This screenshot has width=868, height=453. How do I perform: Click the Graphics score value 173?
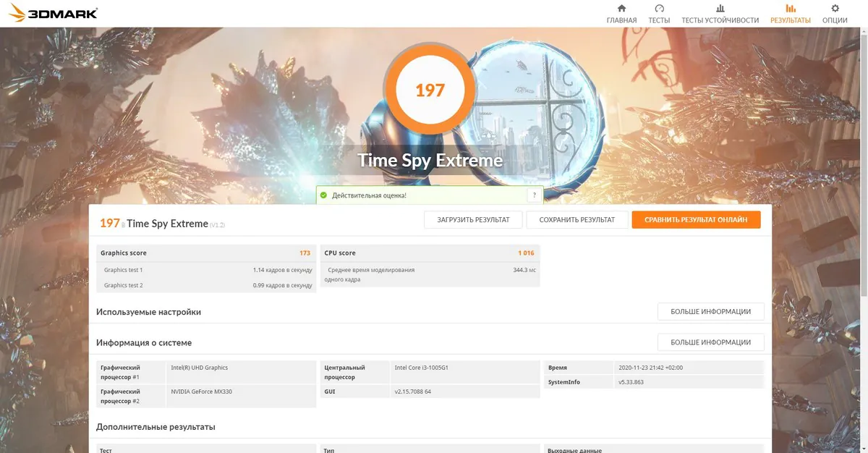(305, 253)
